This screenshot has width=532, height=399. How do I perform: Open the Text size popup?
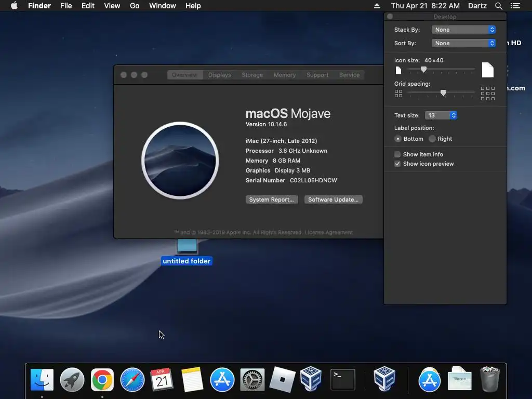441,115
